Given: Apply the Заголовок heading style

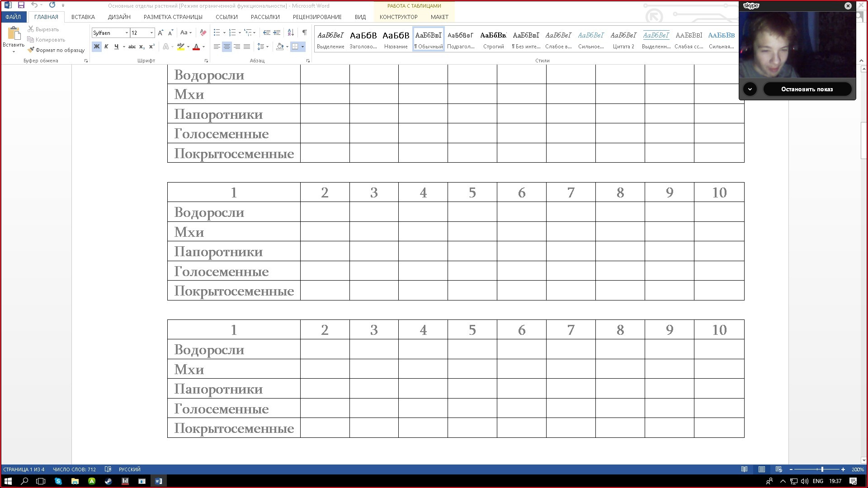Looking at the screenshot, I should 363,39.
